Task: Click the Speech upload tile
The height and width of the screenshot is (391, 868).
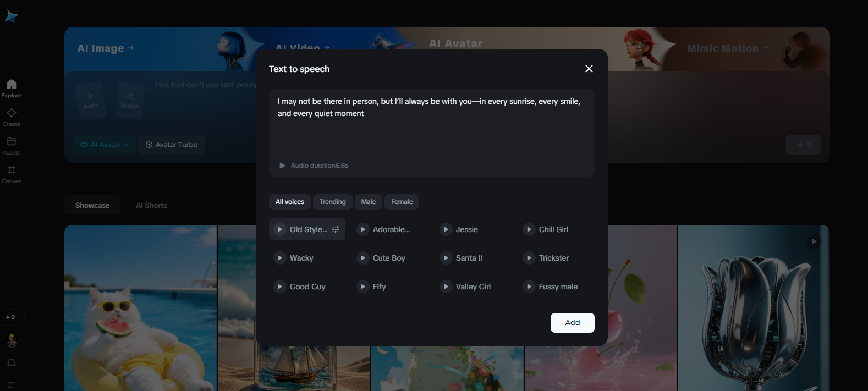Action: coord(130,100)
